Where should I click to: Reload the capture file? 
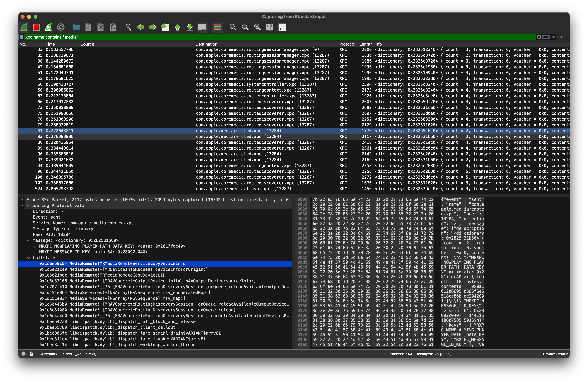(x=113, y=27)
